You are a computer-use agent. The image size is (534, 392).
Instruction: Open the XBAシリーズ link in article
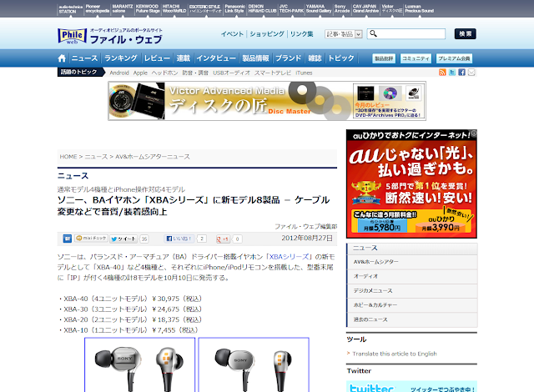[x=289, y=257]
